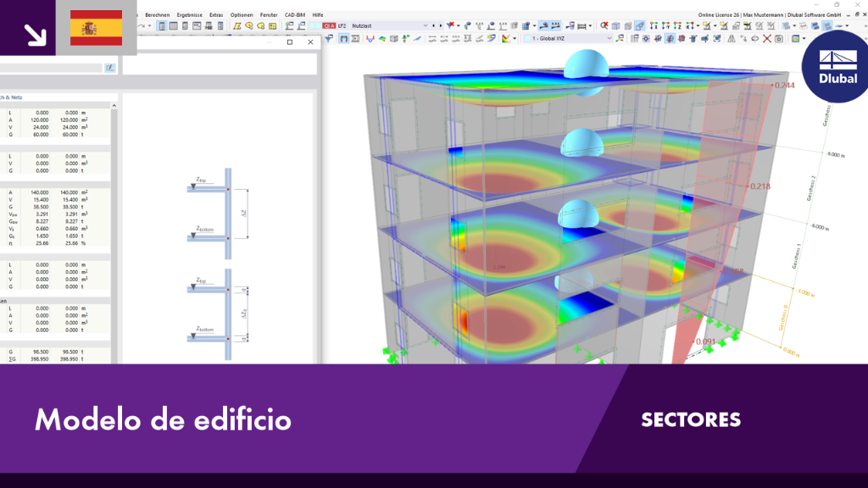Screen dimensions: 868x488
Task: Toggle the highlighted wireframe view button
Action: [639, 25]
